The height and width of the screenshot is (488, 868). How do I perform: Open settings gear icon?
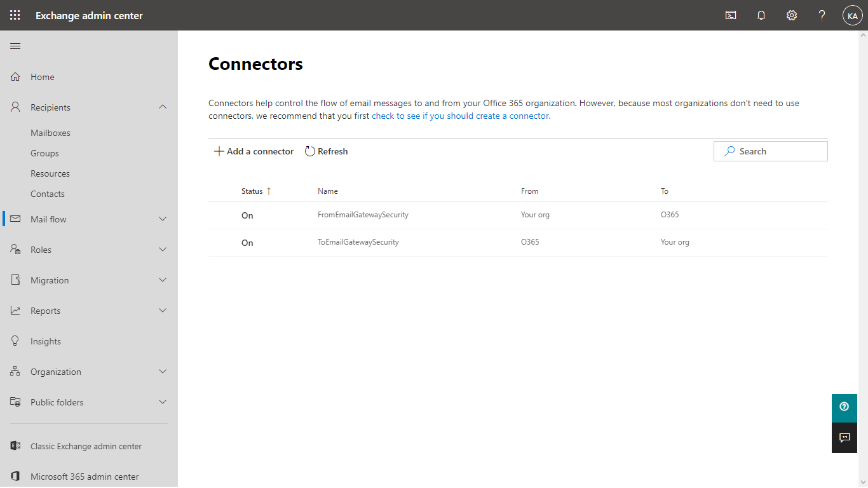(x=792, y=15)
